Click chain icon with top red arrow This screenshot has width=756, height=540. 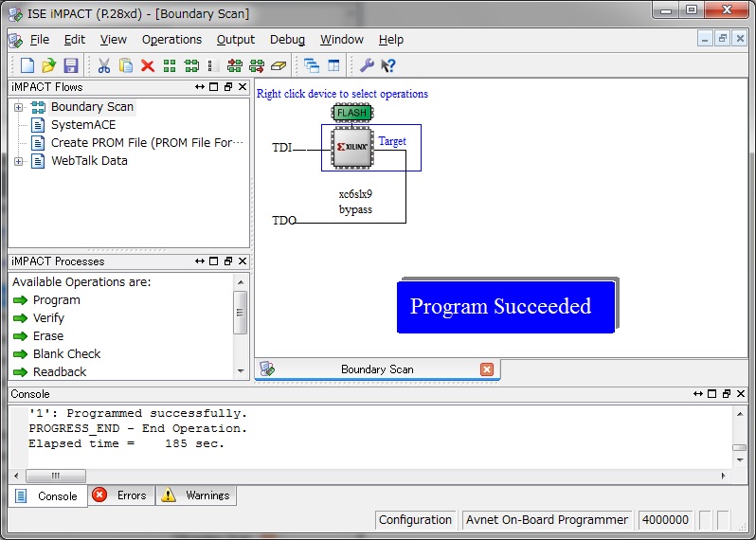235,65
